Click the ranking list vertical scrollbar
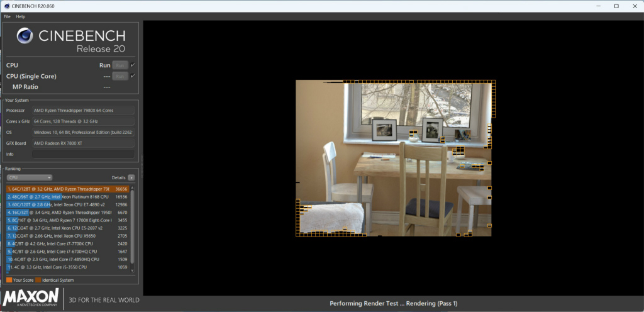 coord(132,227)
